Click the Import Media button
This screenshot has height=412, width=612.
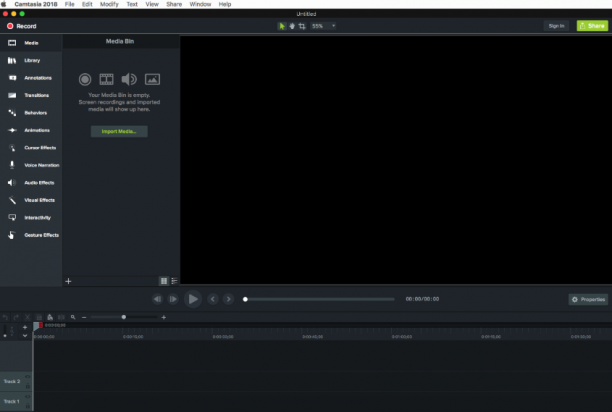click(x=119, y=131)
